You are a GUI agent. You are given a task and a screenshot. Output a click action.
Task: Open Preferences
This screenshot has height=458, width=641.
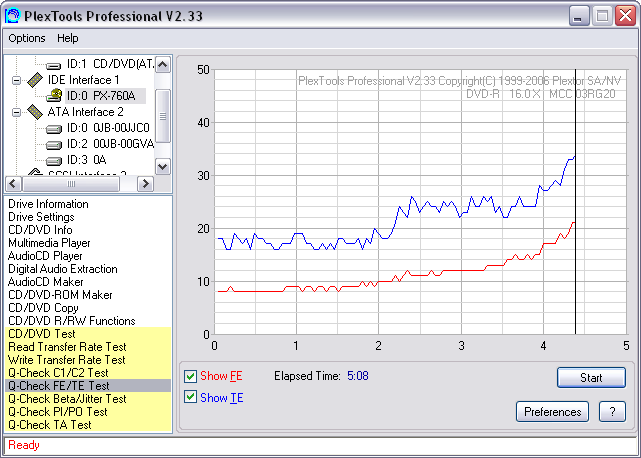(x=552, y=411)
